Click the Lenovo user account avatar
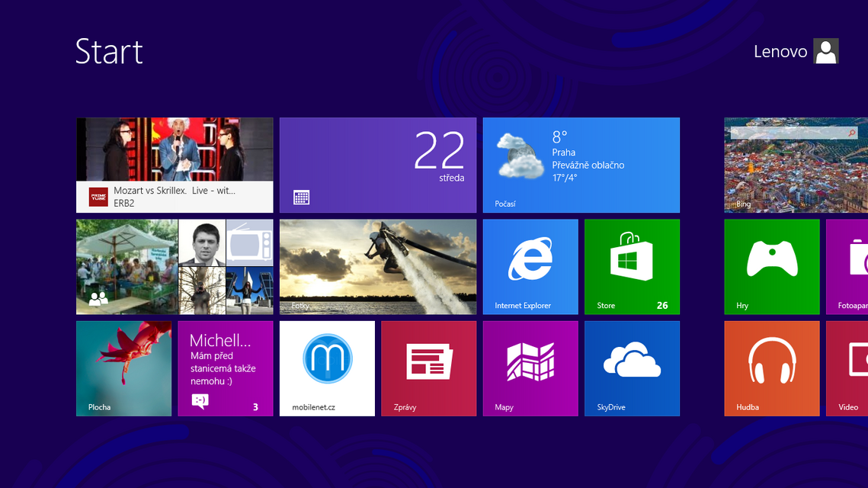 (x=825, y=51)
